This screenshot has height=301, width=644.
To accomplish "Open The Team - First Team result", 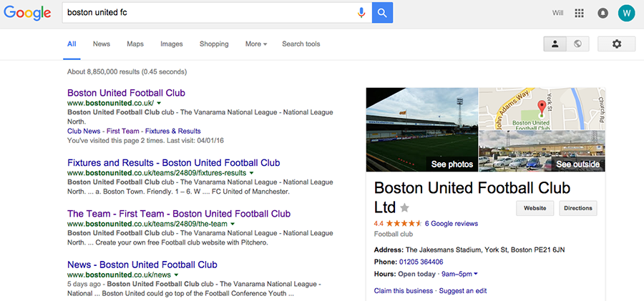I will 179,214.
